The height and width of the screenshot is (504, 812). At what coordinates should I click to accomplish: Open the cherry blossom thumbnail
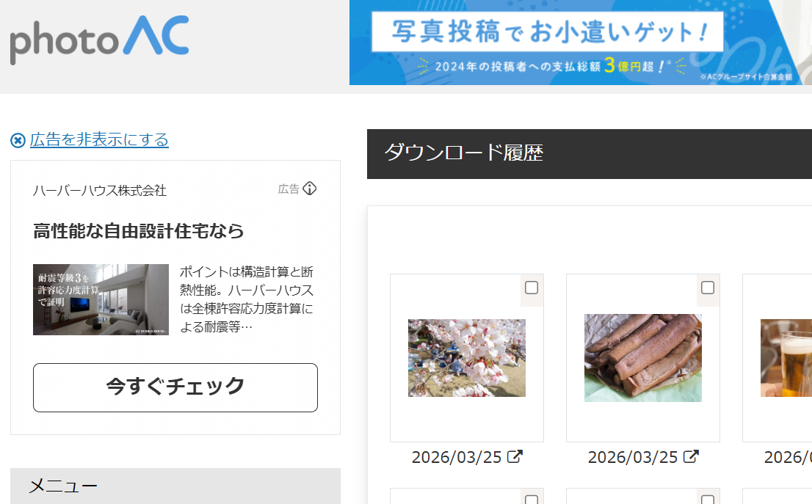coord(466,358)
